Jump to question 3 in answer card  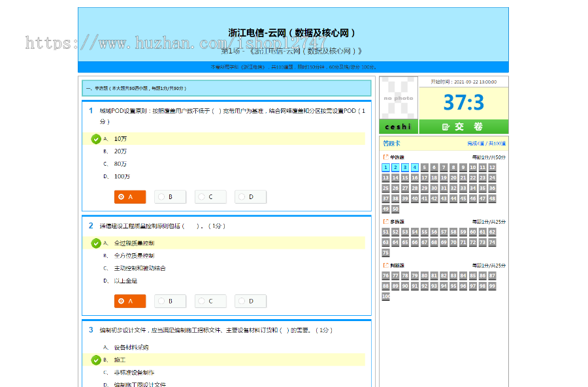pos(405,168)
